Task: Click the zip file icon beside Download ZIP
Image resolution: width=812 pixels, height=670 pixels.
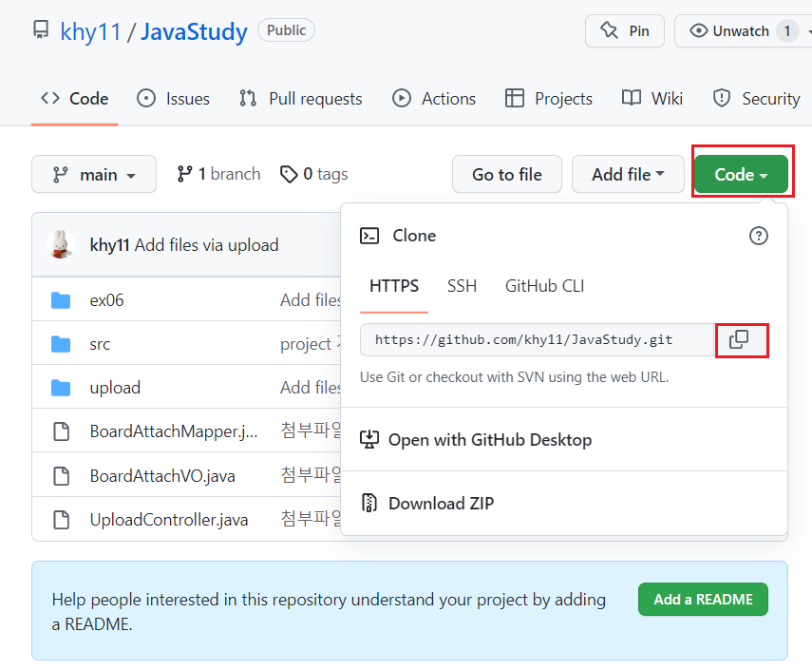Action: 369,503
